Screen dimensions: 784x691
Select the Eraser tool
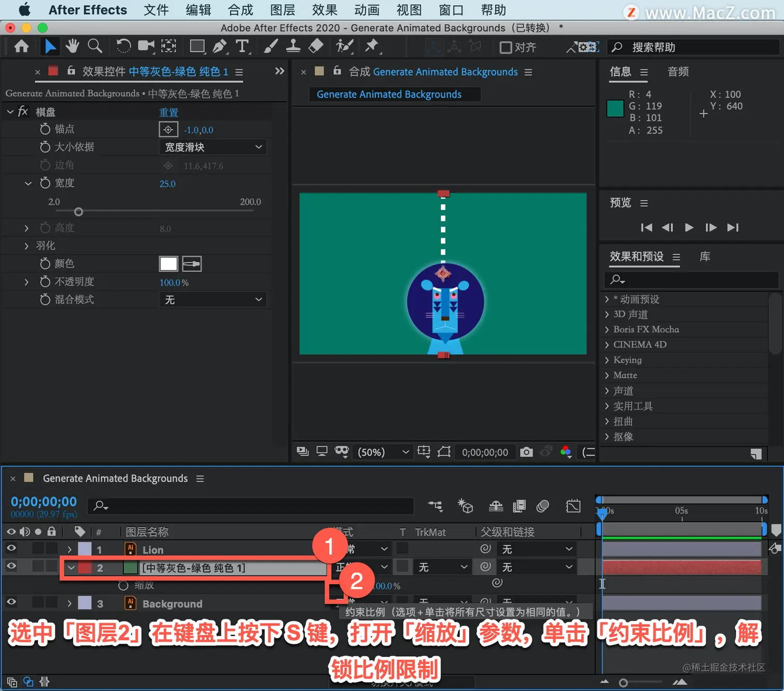(x=316, y=47)
